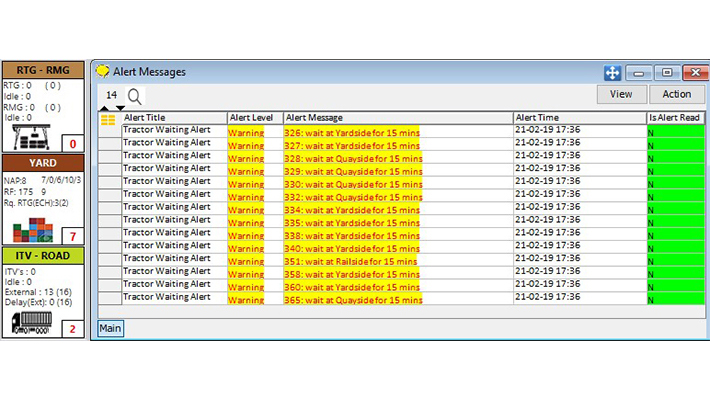Click the search magnifier icon
The width and height of the screenshot is (710, 400).
(135, 96)
